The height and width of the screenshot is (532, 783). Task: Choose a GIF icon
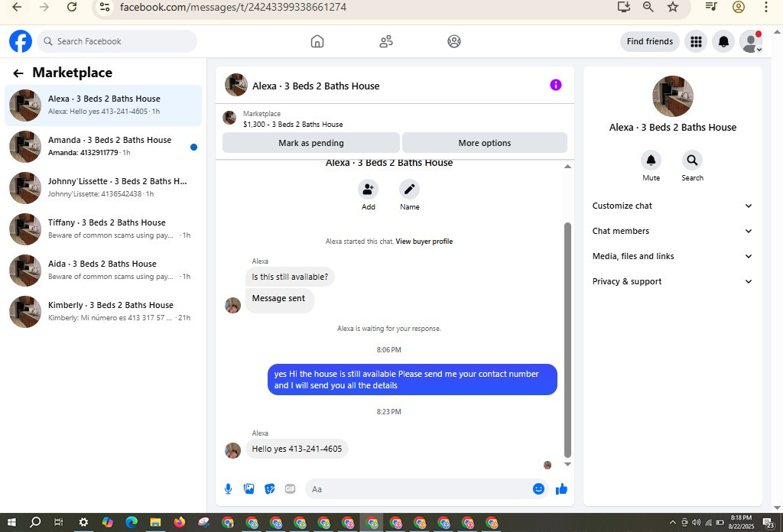tap(290, 489)
